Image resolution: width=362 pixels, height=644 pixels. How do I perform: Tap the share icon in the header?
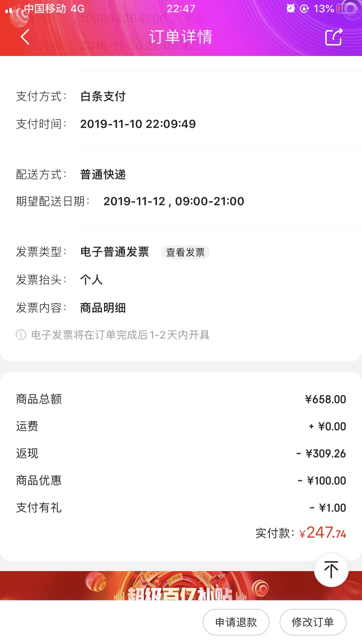(333, 37)
